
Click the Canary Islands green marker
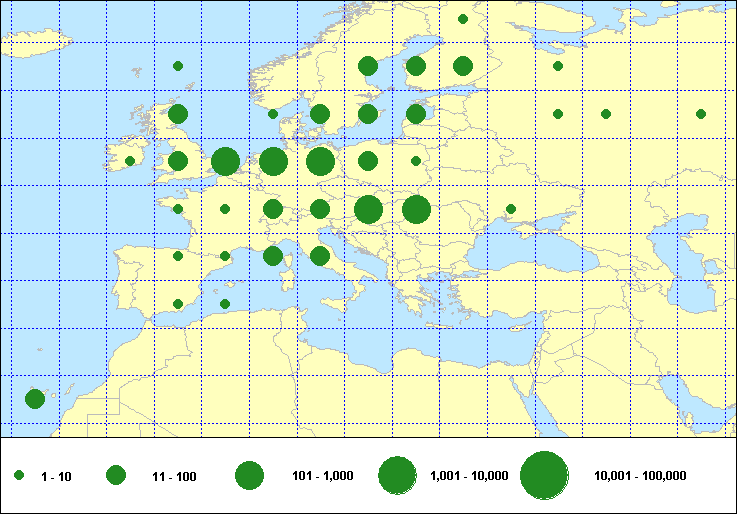34,399
